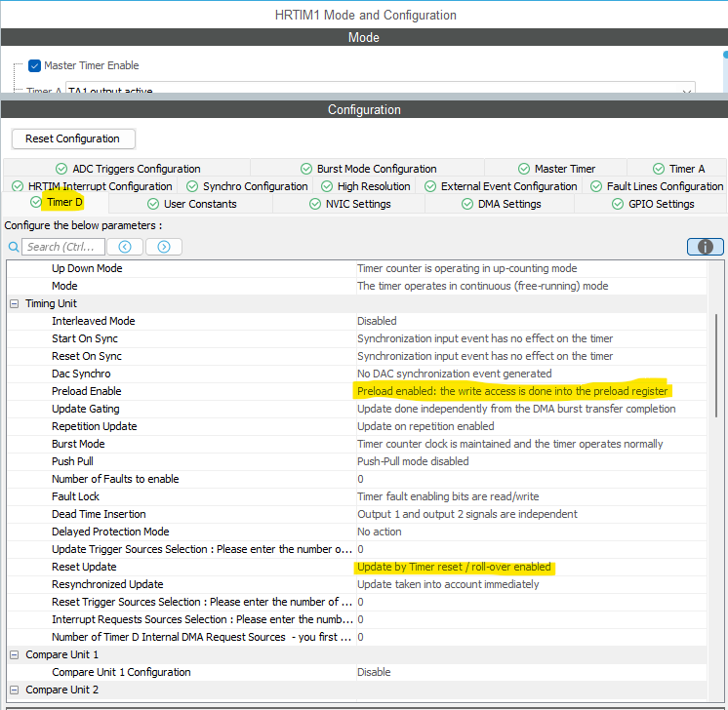Click the Reset Configuration button
The image size is (728, 710).
tap(73, 138)
